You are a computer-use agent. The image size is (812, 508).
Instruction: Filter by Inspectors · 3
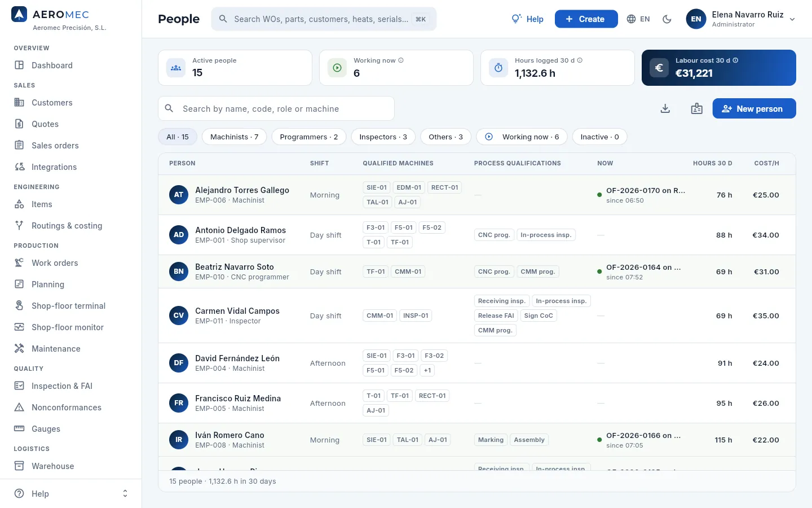[x=383, y=137]
